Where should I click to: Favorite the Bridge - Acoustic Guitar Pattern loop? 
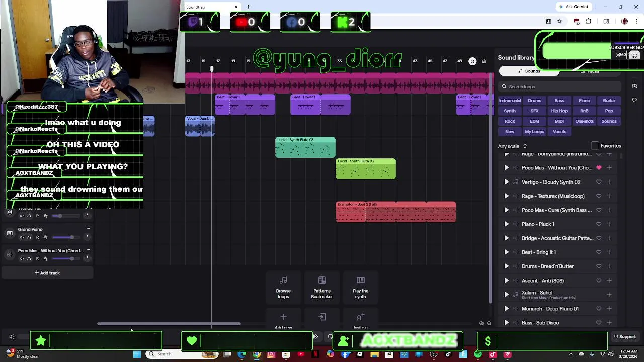(599, 238)
